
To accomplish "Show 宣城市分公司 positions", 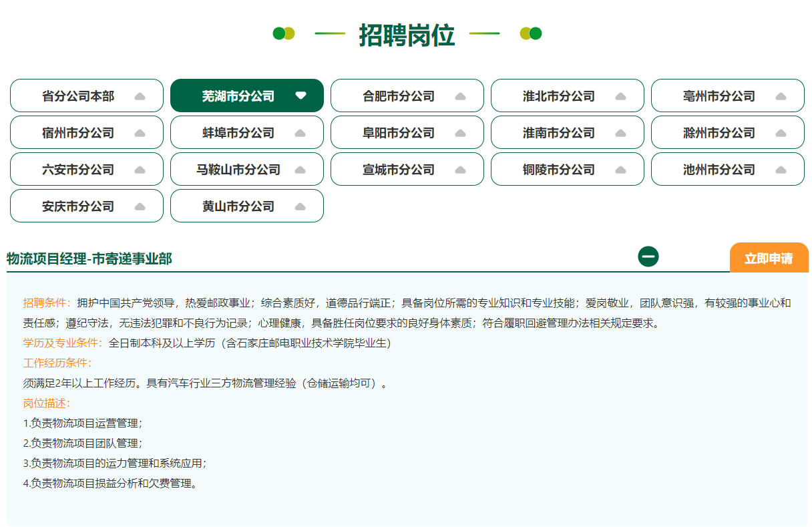I will click(407, 169).
